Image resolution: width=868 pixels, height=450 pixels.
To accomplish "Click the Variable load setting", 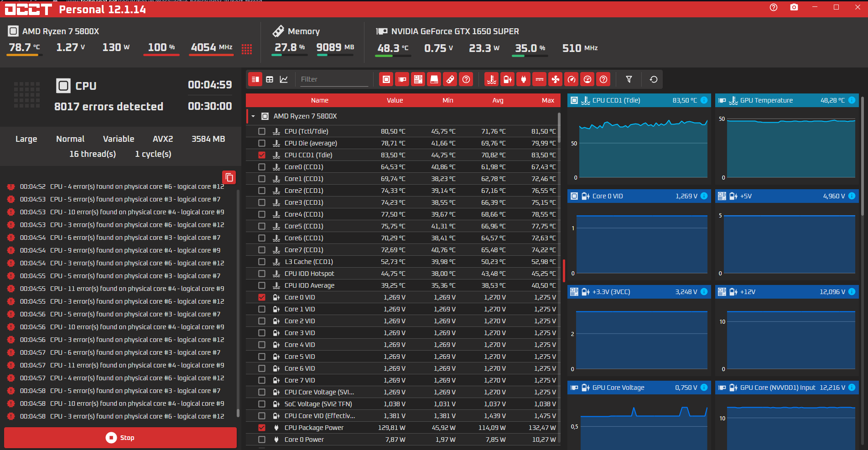I will coord(119,139).
